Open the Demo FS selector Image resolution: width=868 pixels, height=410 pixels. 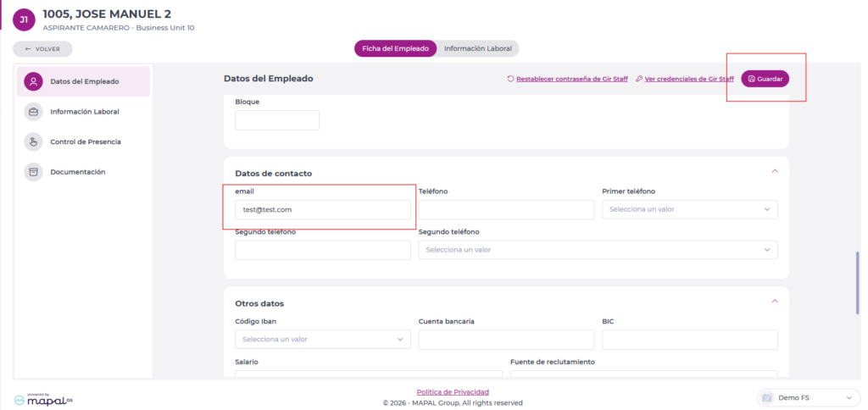pos(811,398)
